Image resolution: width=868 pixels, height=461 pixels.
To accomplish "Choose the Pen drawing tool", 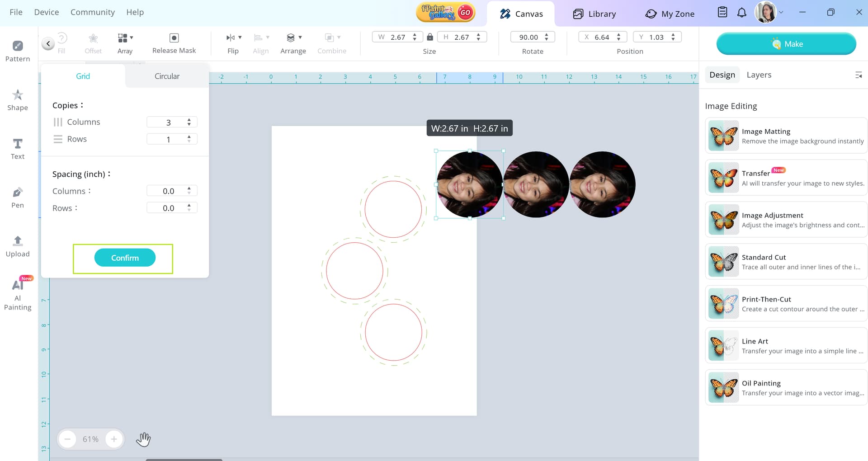I will (x=18, y=198).
